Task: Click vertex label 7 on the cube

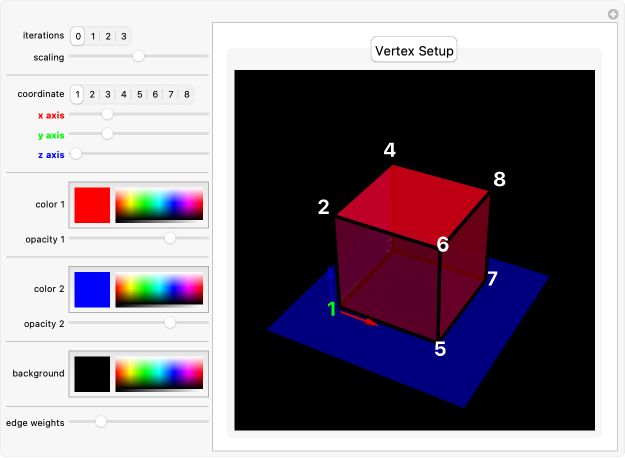Action: (493, 278)
